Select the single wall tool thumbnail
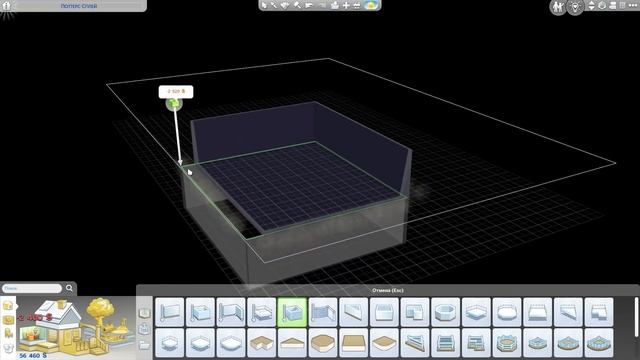The image size is (640, 360). 170,312
